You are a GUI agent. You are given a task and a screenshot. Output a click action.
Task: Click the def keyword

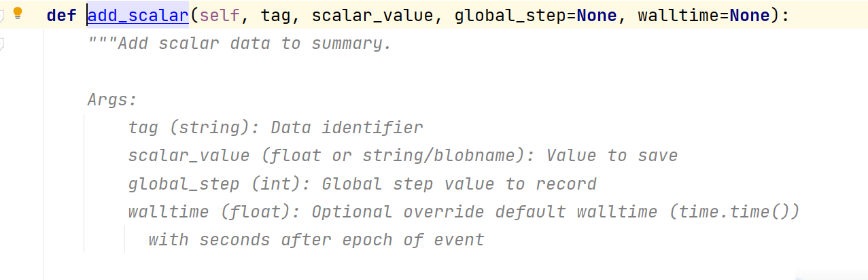pyautogui.click(x=61, y=15)
